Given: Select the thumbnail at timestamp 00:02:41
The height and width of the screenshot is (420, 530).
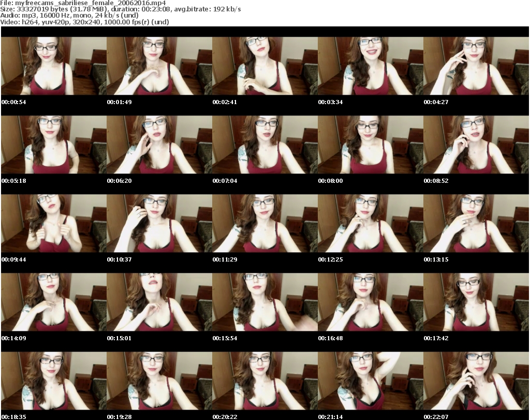Looking at the screenshot, I should click(265, 66).
